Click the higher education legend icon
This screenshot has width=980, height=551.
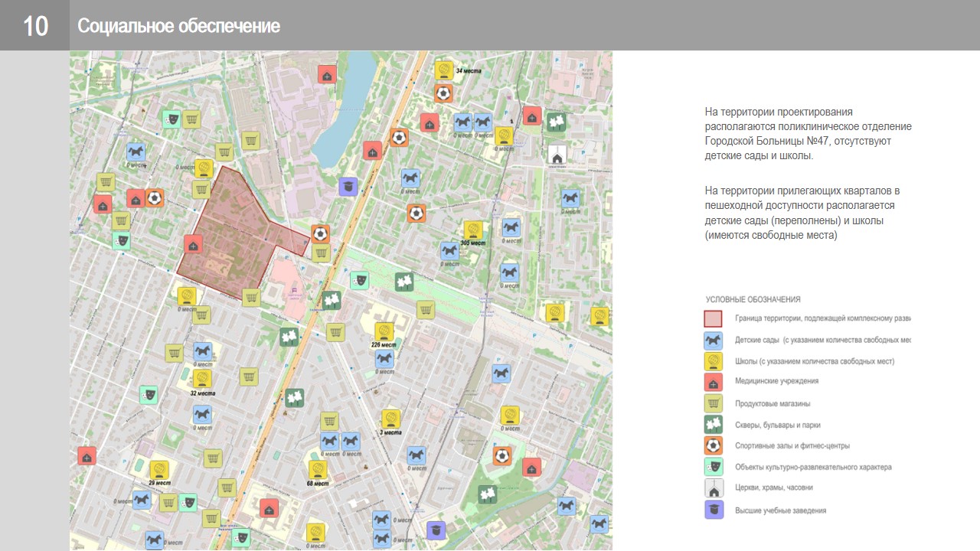coord(714,510)
